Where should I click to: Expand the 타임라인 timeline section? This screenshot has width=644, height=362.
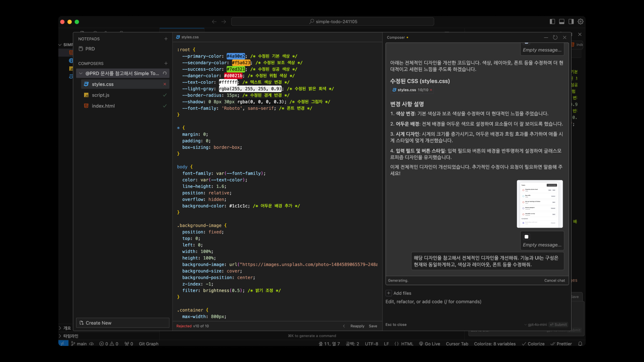pos(68,336)
